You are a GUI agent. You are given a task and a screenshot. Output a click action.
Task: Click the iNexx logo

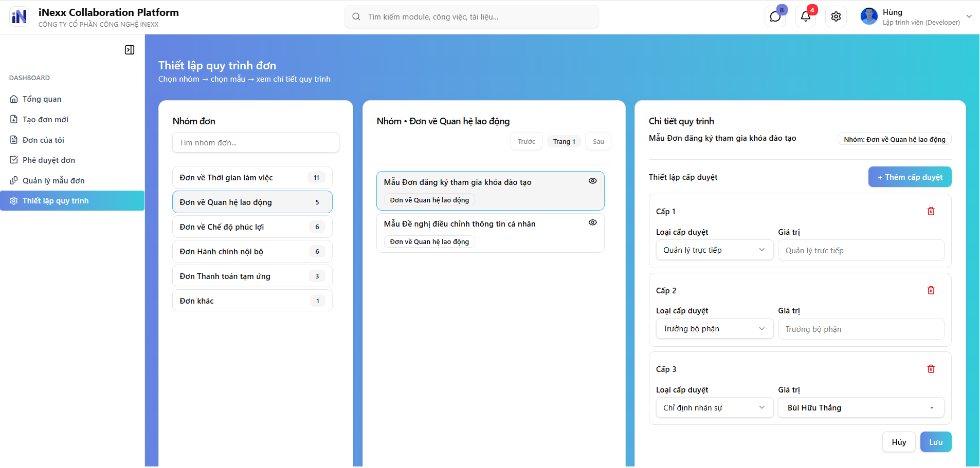(19, 17)
